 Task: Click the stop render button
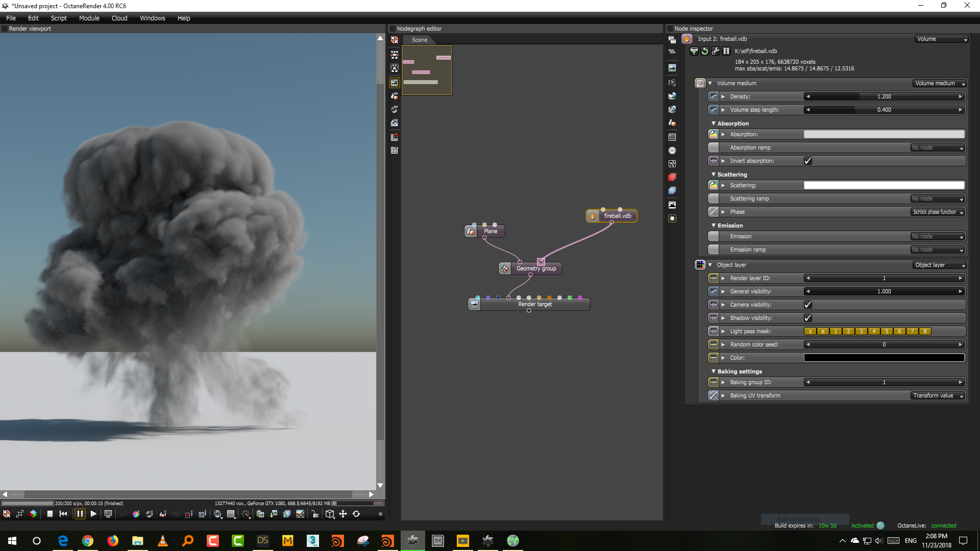pos(50,514)
